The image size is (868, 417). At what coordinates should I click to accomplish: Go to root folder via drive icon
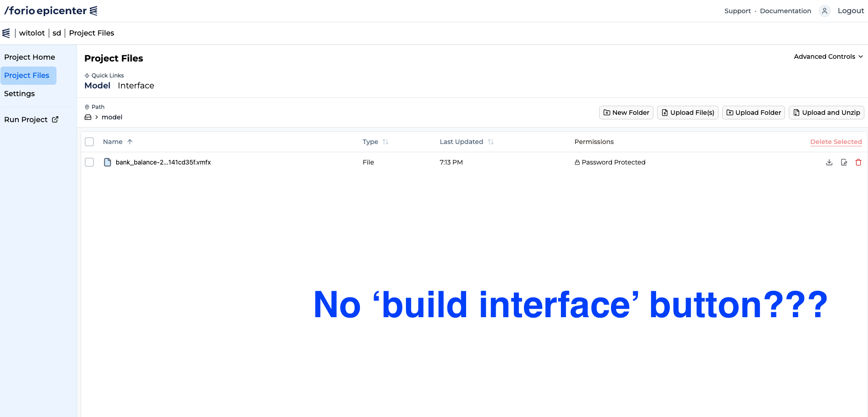pos(88,117)
